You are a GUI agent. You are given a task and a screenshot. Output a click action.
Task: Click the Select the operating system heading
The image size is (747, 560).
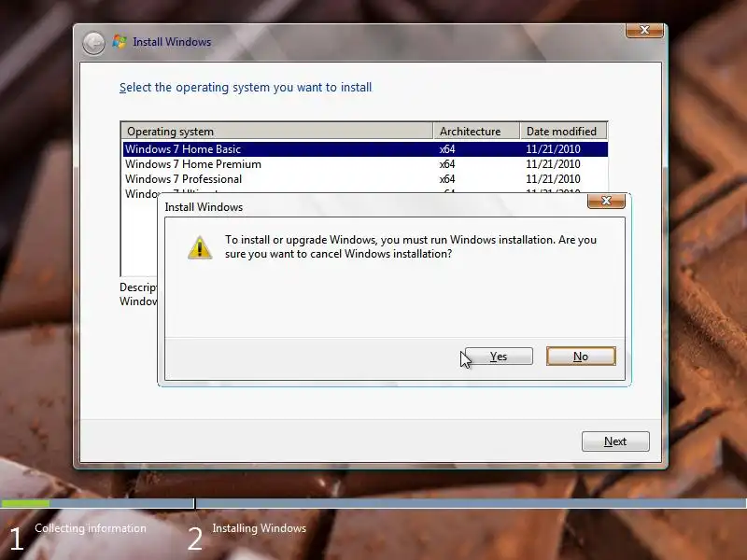tap(246, 88)
